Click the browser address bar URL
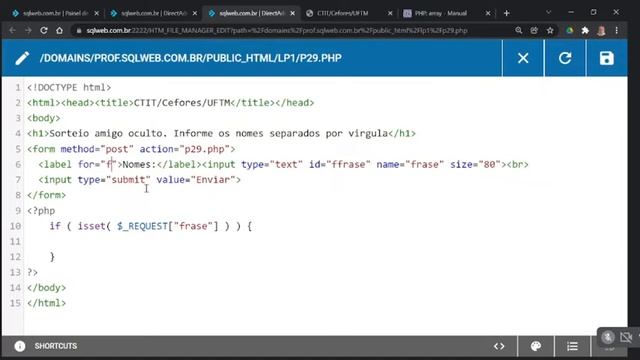This screenshot has width=640, height=360. pos(277,31)
